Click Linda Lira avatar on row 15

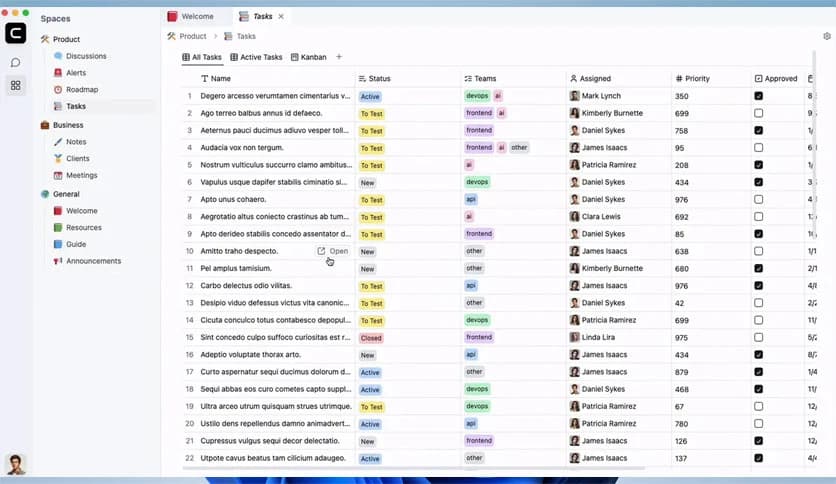pyautogui.click(x=574, y=337)
